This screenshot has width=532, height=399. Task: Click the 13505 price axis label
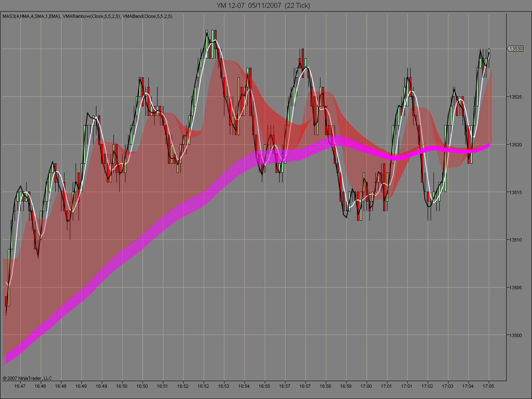[x=516, y=288]
